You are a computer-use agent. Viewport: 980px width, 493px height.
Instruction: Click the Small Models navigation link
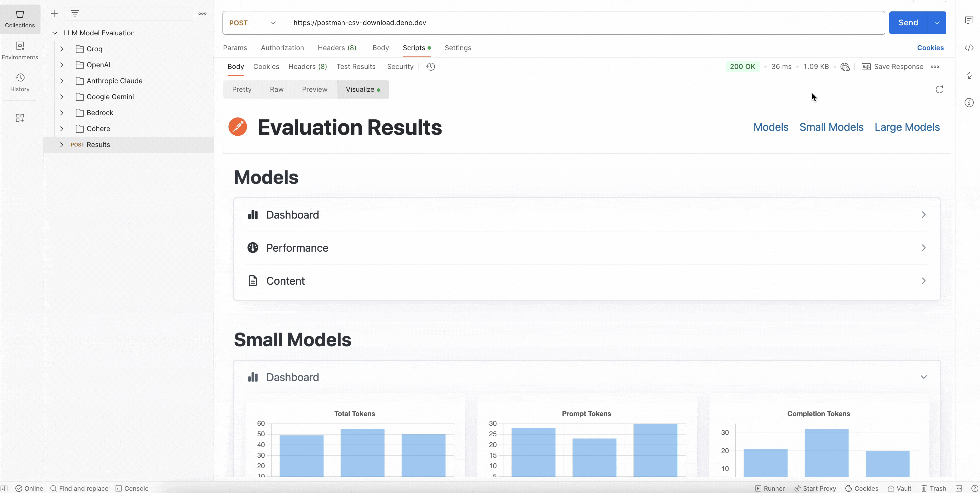[832, 127]
